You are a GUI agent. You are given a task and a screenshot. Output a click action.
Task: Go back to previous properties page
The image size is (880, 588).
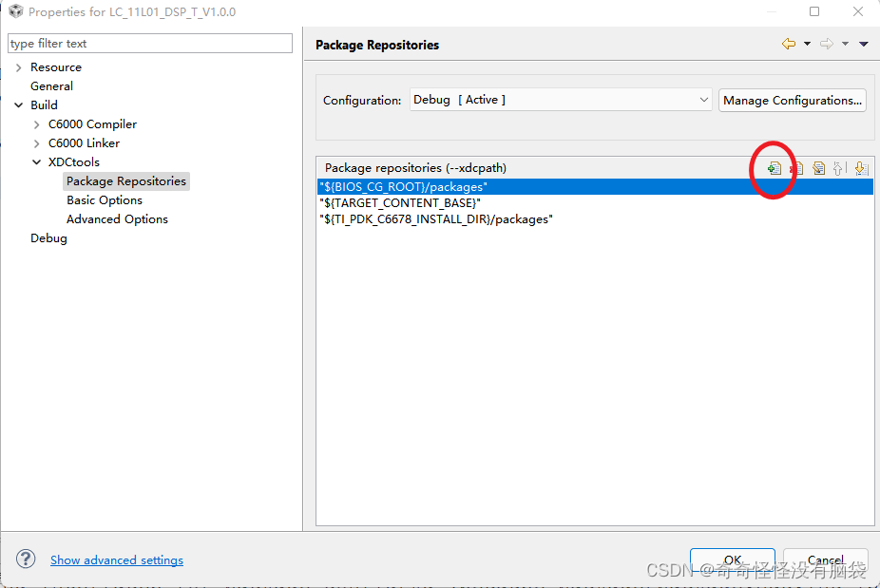click(789, 44)
